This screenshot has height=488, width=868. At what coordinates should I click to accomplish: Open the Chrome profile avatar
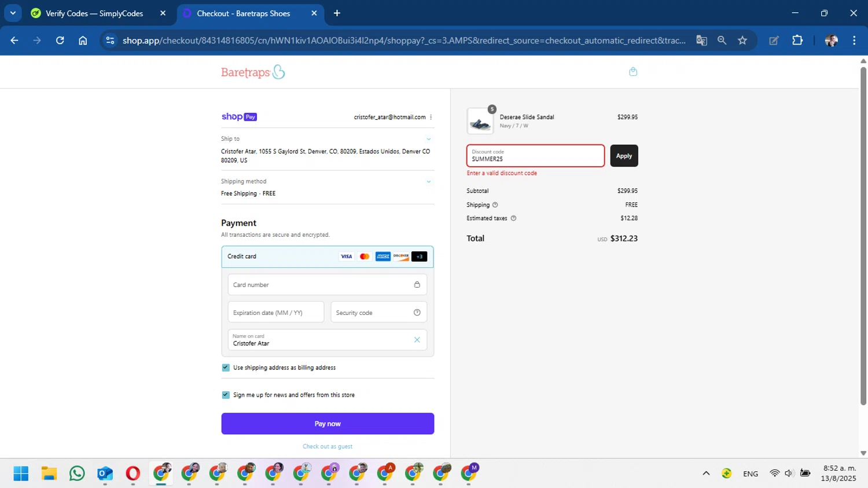pos(832,41)
